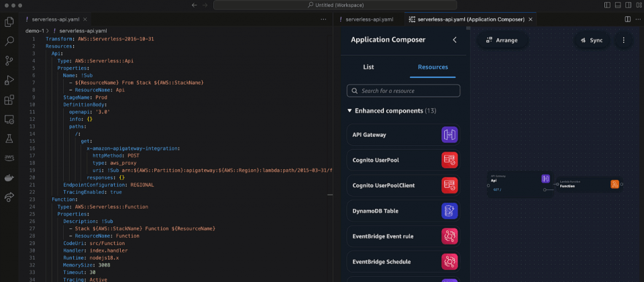Image resolution: width=644 pixels, height=282 pixels.
Task: Switch to the Resources tab
Action: (433, 67)
